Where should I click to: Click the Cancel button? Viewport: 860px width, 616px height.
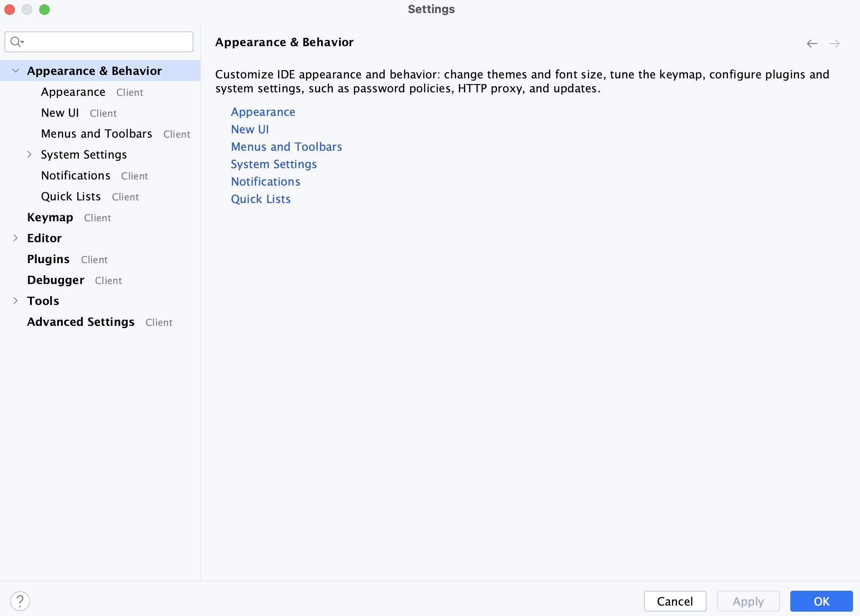tap(674, 601)
